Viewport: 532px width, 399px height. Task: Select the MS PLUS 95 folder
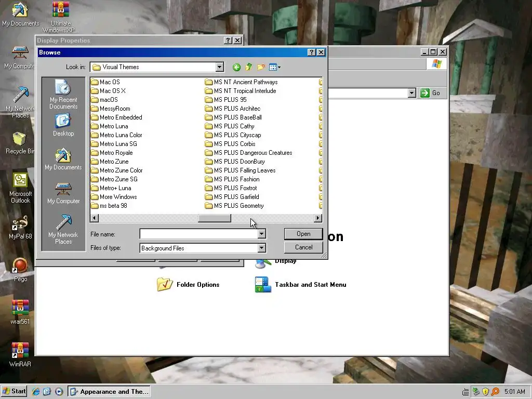click(x=226, y=100)
